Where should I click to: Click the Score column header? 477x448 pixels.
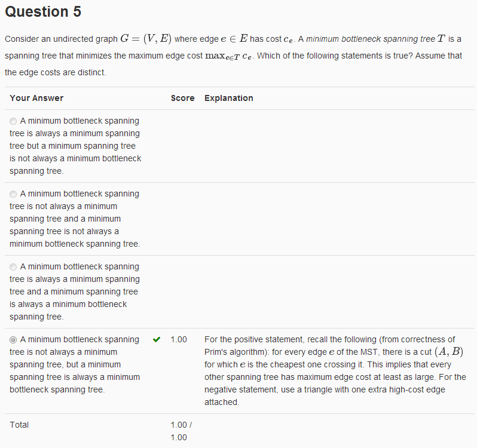pyautogui.click(x=182, y=98)
